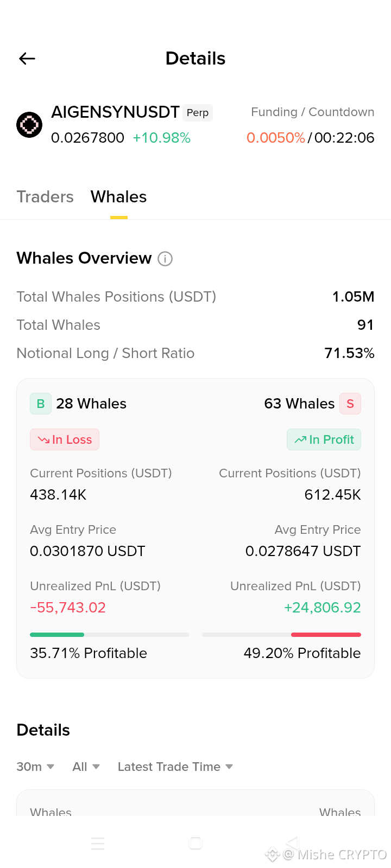Go back using the arrow icon
Image resolution: width=391 pixels, height=868 pixels.
coord(27,59)
